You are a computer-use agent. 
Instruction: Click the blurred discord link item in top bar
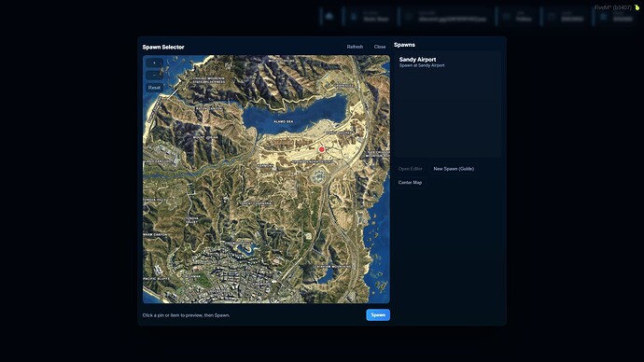click(448, 17)
